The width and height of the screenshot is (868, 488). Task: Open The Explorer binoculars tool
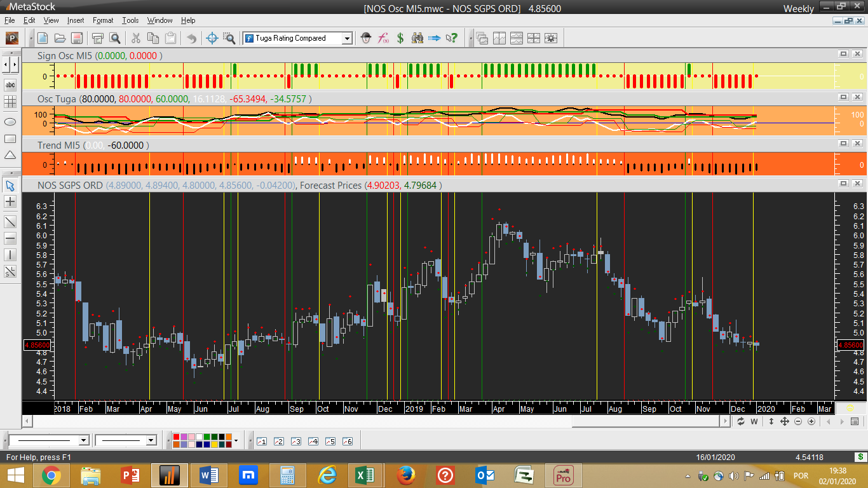coord(417,38)
